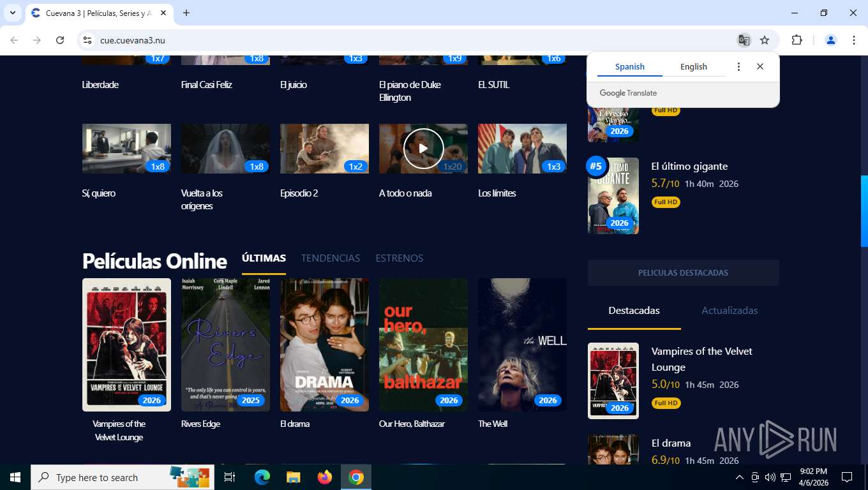Image resolution: width=868 pixels, height=490 pixels.
Task: Open sidebar Vampires of the Velvet Lounge title
Action: (702, 359)
